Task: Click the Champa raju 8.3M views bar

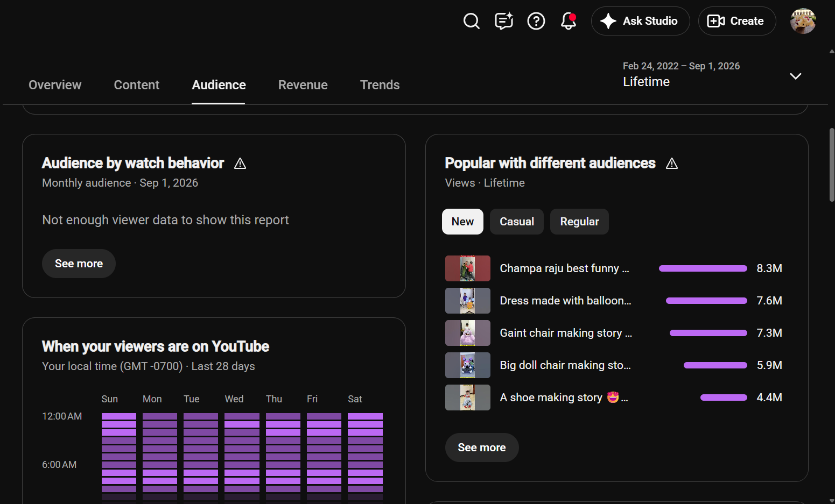Action: coord(703,268)
